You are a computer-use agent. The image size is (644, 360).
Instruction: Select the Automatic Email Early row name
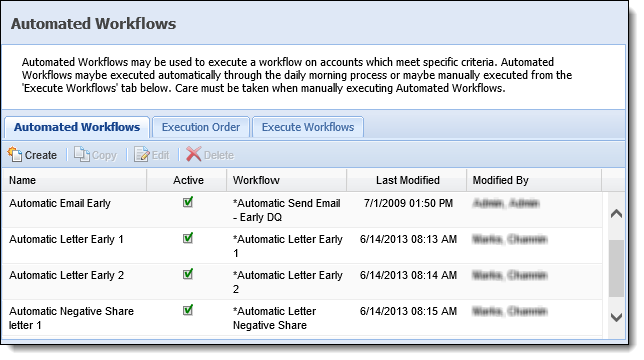pyautogui.click(x=60, y=203)
